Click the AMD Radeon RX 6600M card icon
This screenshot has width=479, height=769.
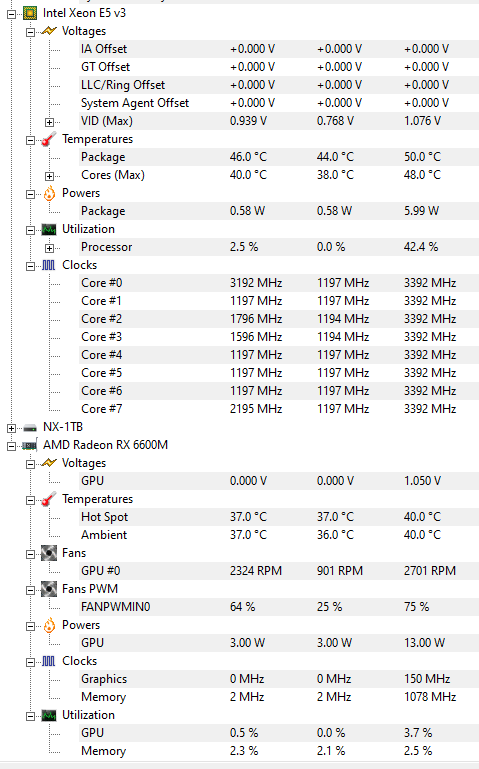click(30, 445)
